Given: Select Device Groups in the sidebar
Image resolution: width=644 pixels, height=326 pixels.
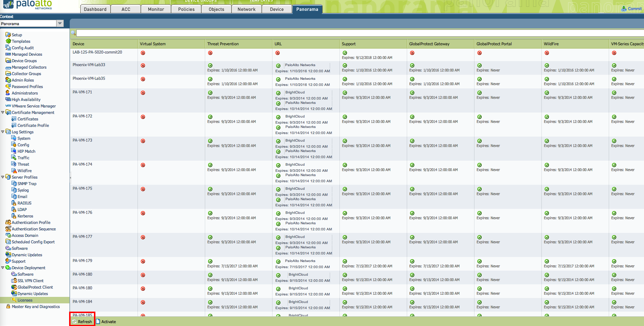Looking at the screenshot, I should tap(24, 60).
